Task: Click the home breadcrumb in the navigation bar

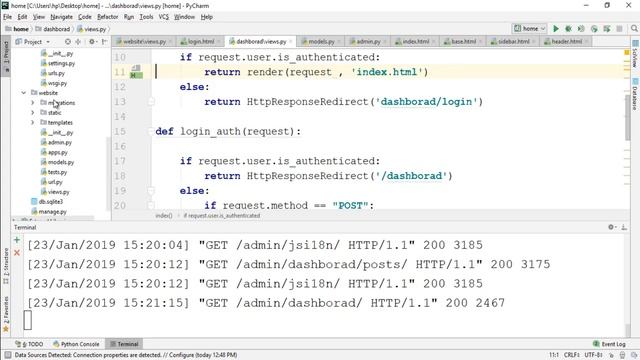Action: [17, 29]
